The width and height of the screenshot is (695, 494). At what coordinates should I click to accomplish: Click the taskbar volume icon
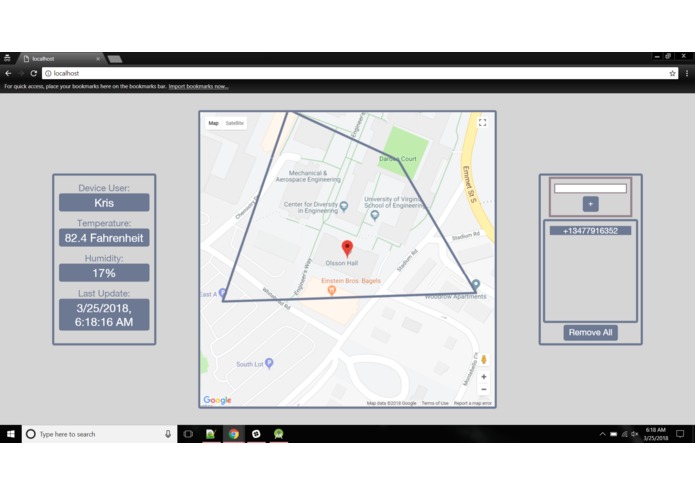[x=635, y=434]
